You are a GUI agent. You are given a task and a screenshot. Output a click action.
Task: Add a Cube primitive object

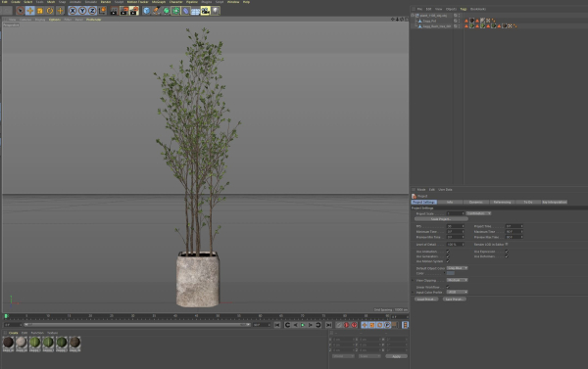point(147,11)
